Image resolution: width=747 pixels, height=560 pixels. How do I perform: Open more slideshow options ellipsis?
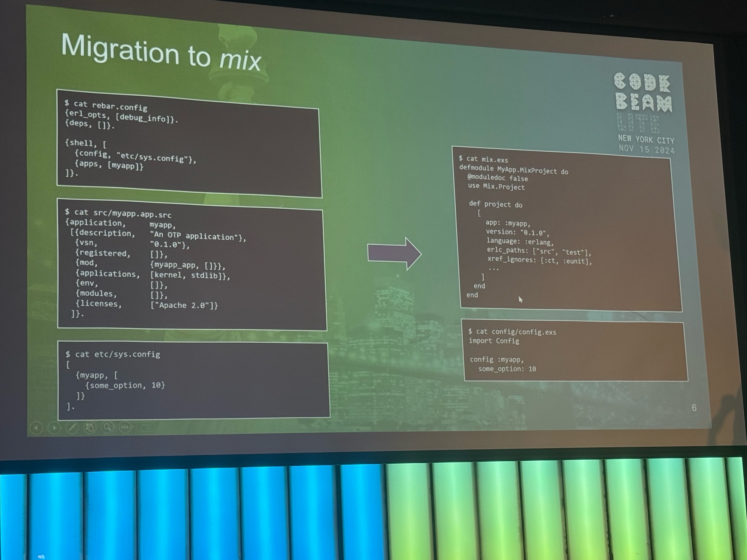click(125, 426)
